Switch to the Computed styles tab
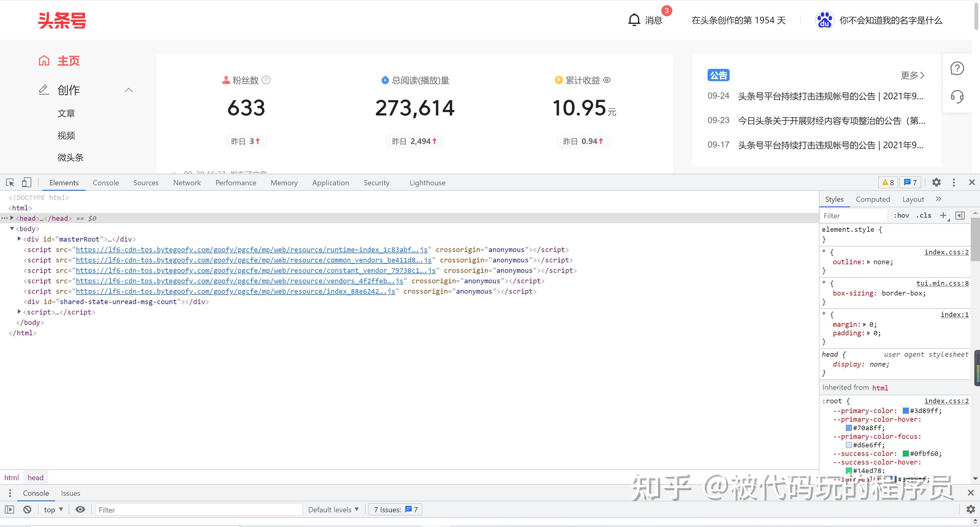Viewport: 980px width, 527px height. 873,199
